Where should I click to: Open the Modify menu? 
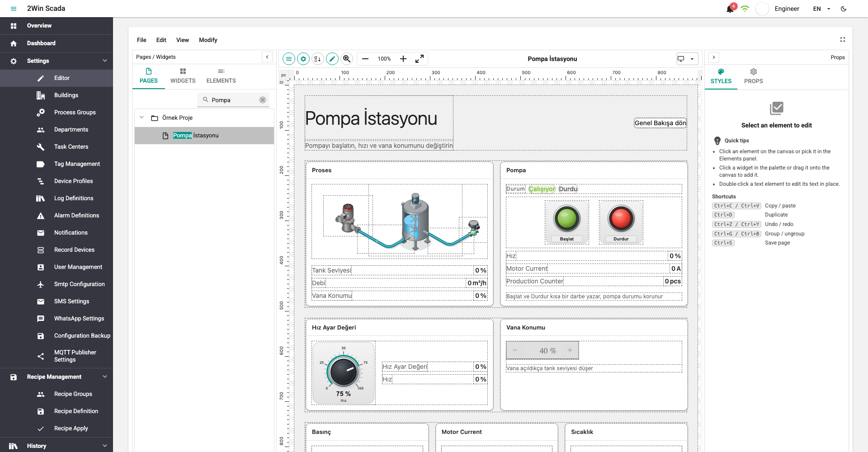(x=208, y=40)
